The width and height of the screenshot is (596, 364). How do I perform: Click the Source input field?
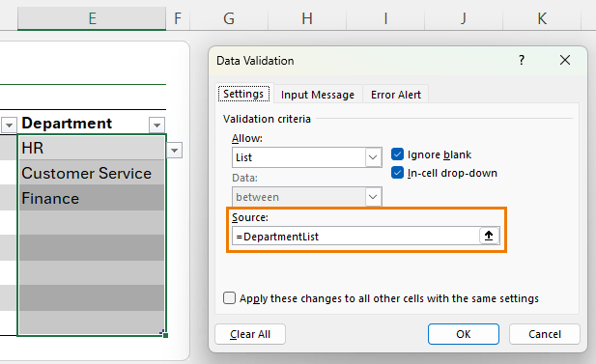tap(355, 236)
